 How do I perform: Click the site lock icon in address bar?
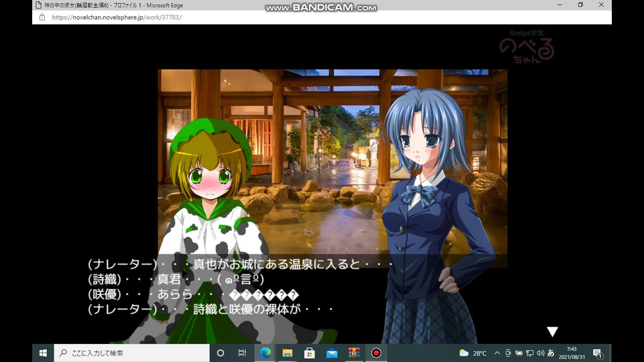coord(42,17)
